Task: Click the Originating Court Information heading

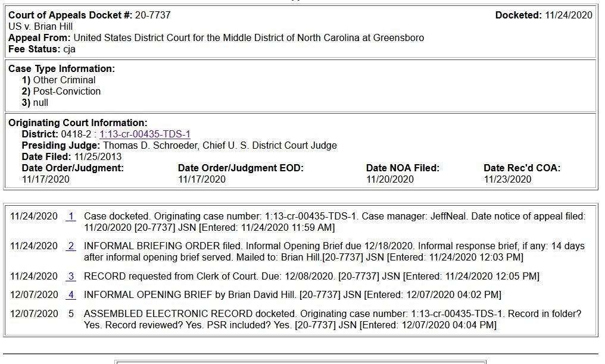Action: pos(78,123)
